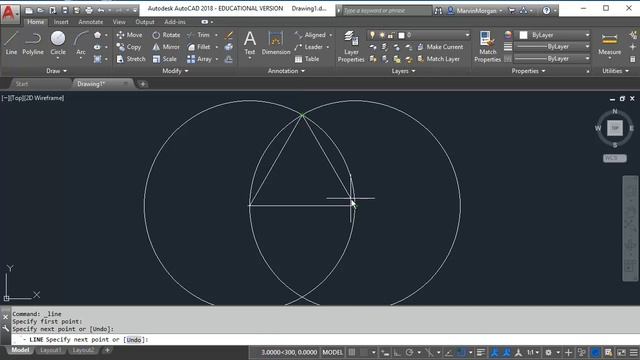
Task: Click the command line input field
Action: [325, 340]
